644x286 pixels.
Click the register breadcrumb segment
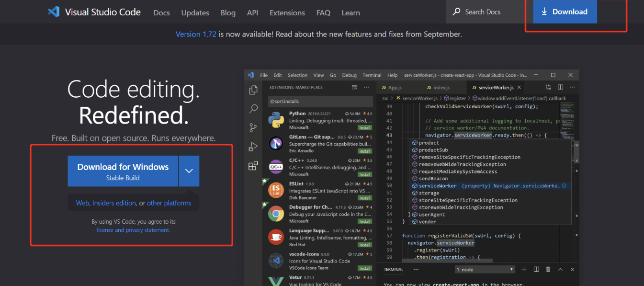tap(454, 98)
